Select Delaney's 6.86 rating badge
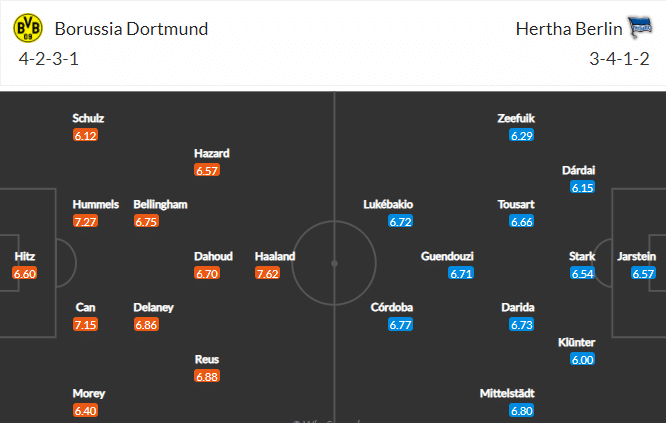Screen dimensions: 666x423 (146, 324)
